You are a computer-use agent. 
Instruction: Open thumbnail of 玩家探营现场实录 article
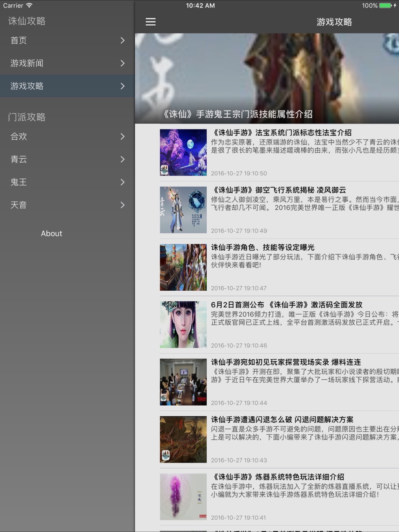[183, 382]
